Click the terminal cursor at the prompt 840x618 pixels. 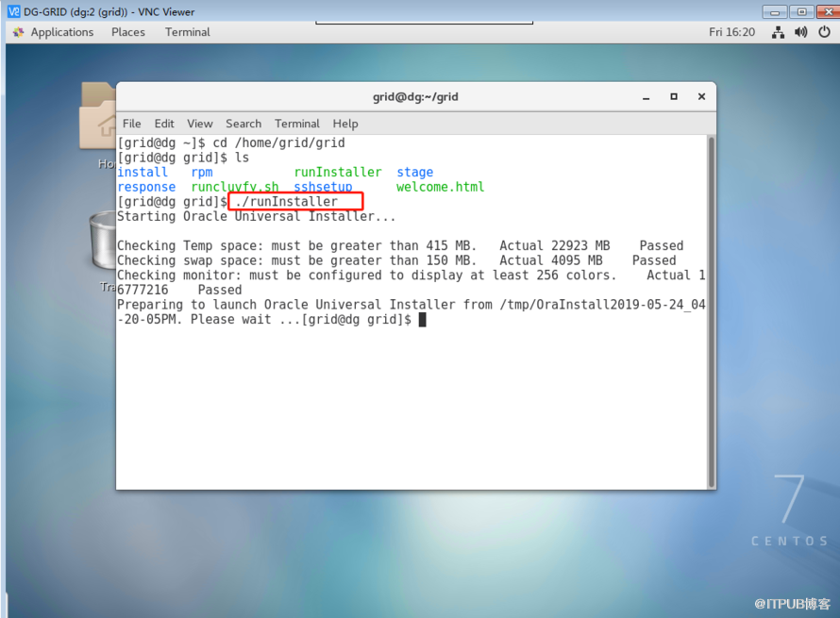click(x=422, y=320)
